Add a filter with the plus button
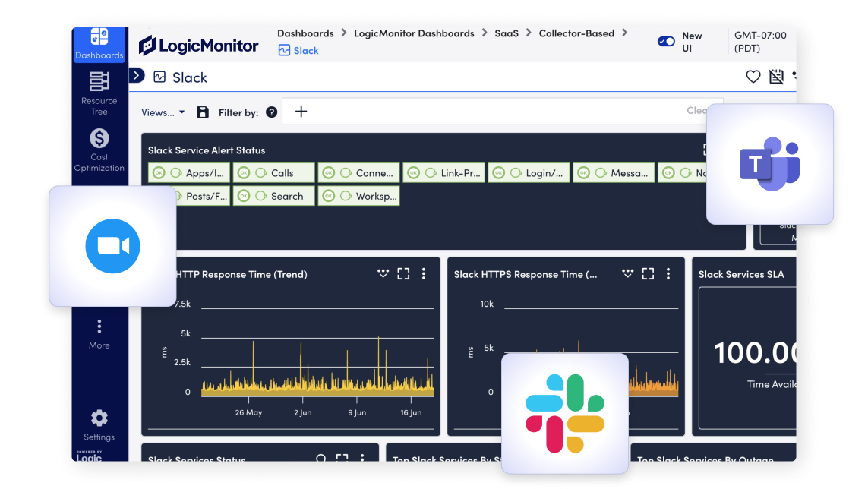Viewport: 868px width, 489px height. (x=301, y=112)
